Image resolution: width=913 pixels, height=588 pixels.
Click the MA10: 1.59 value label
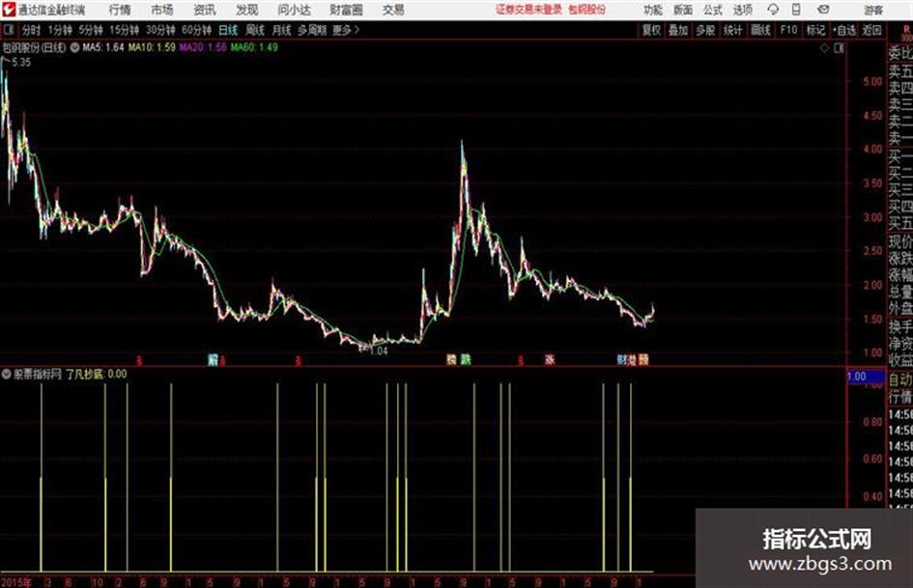152,47
